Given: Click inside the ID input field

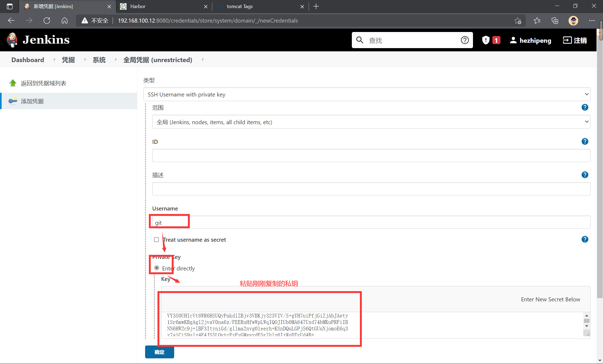Looking at the screenshot, I should [370, 155].
